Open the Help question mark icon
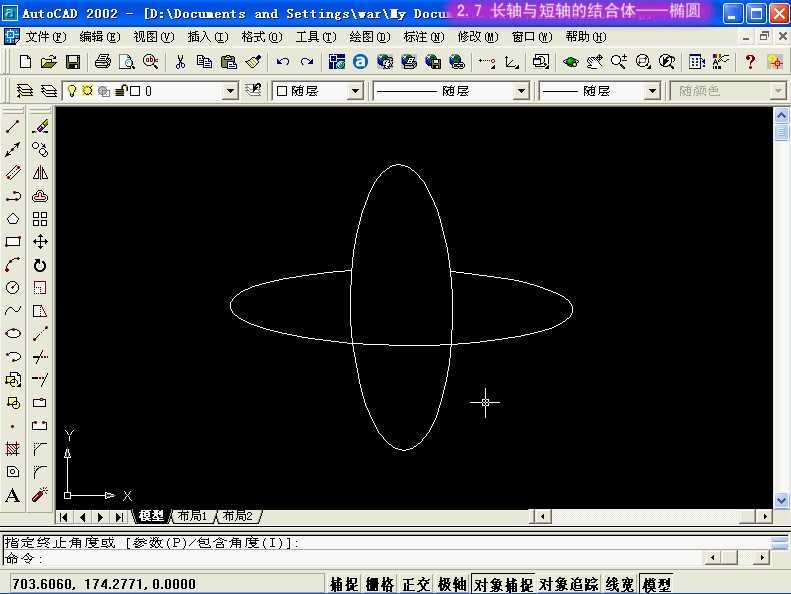 click(x=750, y=62)
